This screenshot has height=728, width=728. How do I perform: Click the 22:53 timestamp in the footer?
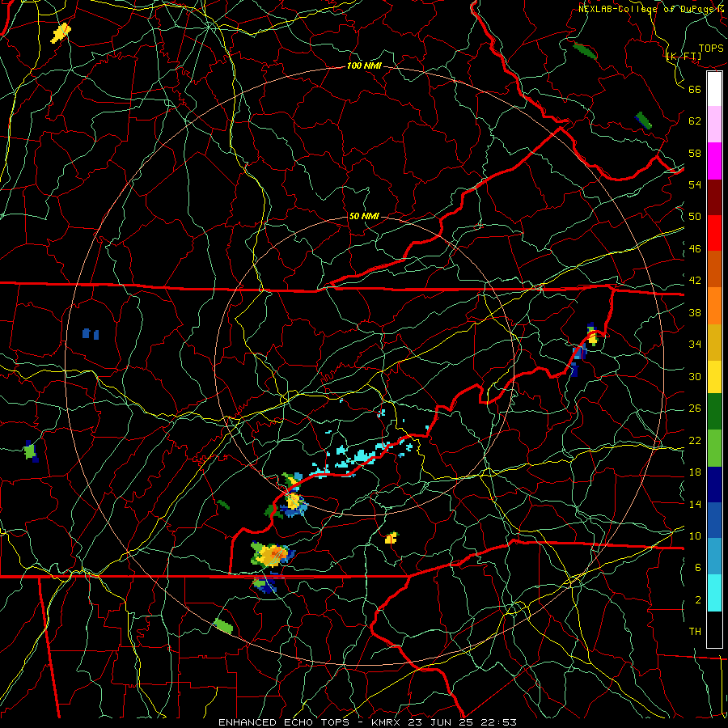tap(498, 722)
